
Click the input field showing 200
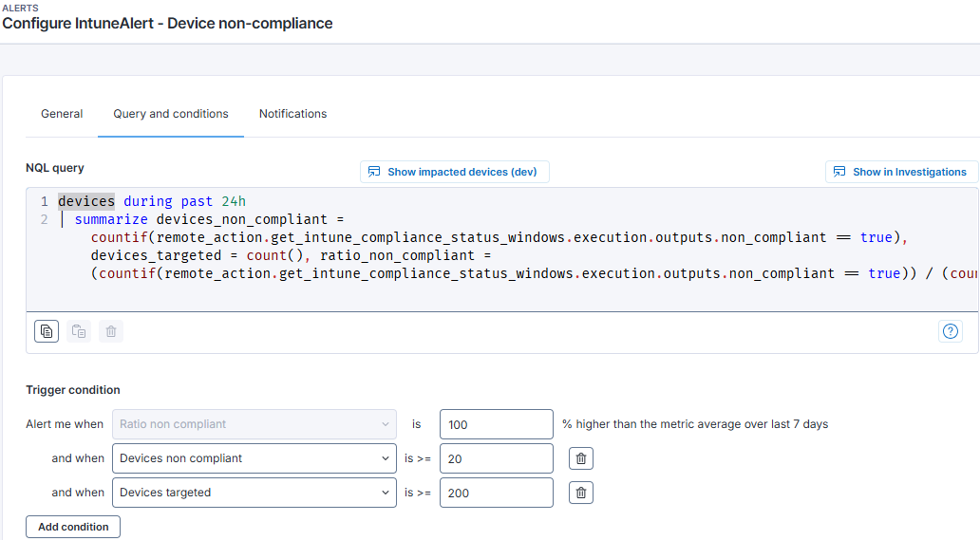click(x=496, y=493)
